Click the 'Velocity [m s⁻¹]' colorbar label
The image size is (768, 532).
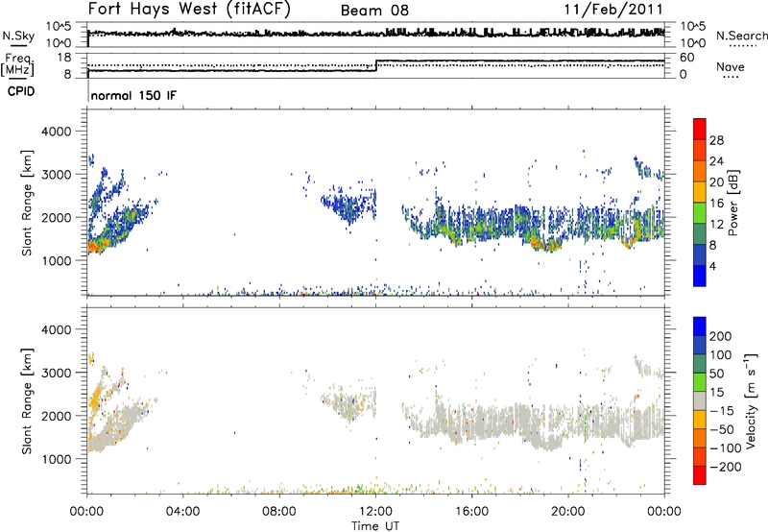point(751,400)
